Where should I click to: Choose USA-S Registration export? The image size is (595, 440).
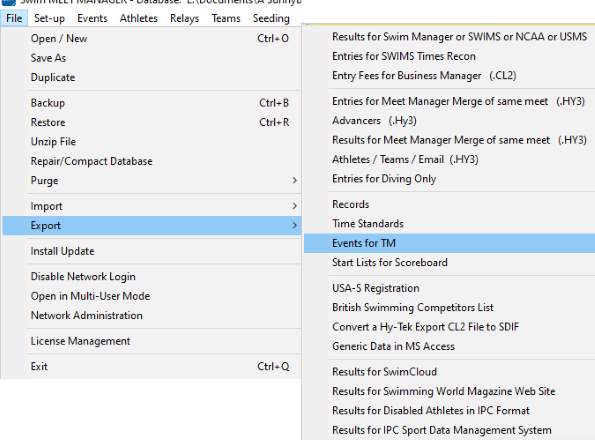[x=449, y=288]
